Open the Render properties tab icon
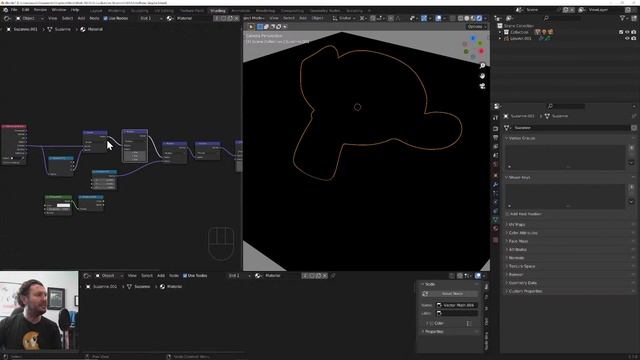This screenshot has height=360, width=640. click(496, 129)
